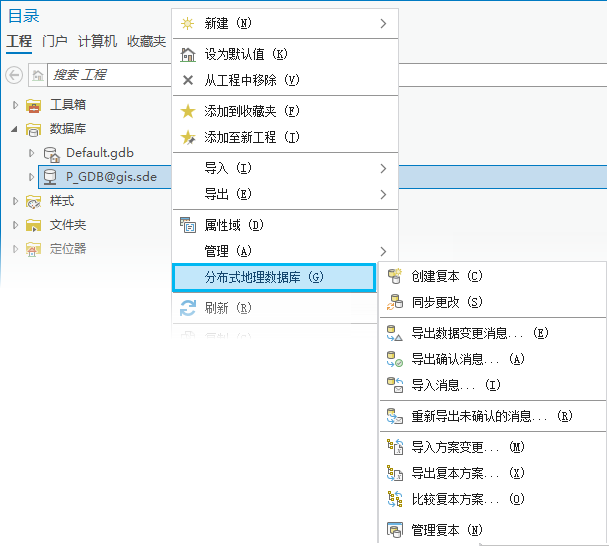Click the 比较复本方案 icon

(394, 499)
